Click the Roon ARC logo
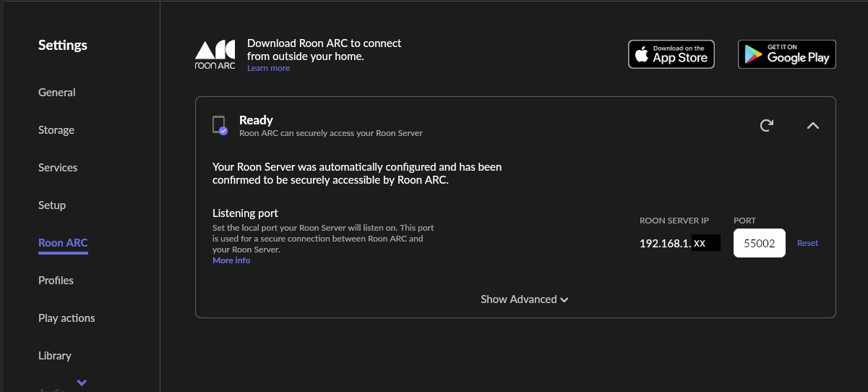This screenshot has height=392, width=868. click(215, 55)
